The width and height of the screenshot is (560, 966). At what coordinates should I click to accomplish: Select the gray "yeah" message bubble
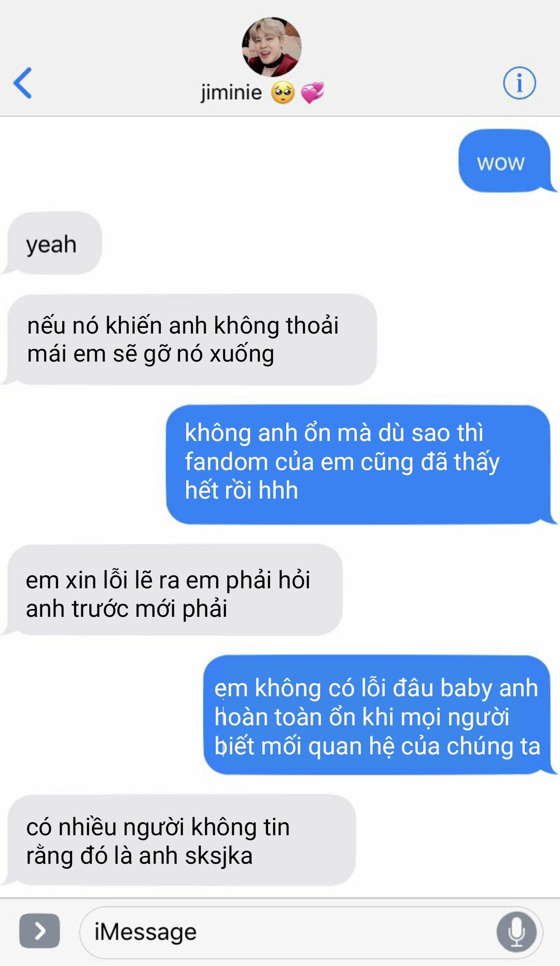click(54, 243)
